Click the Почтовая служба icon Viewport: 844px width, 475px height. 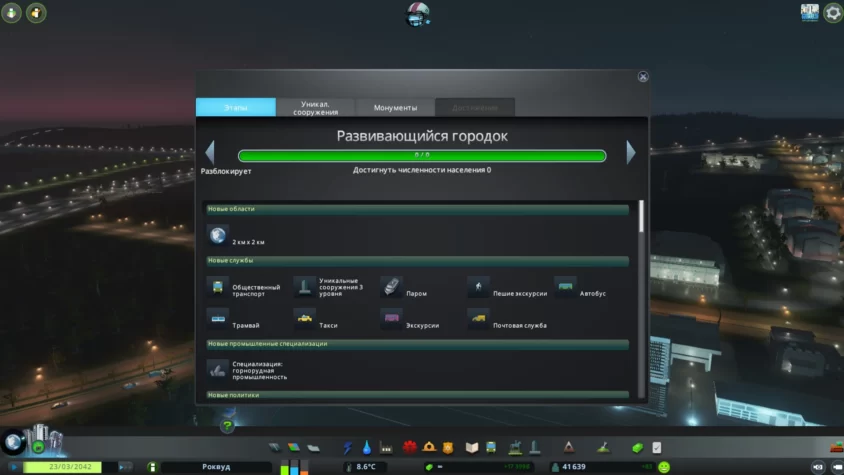(479, 319)
